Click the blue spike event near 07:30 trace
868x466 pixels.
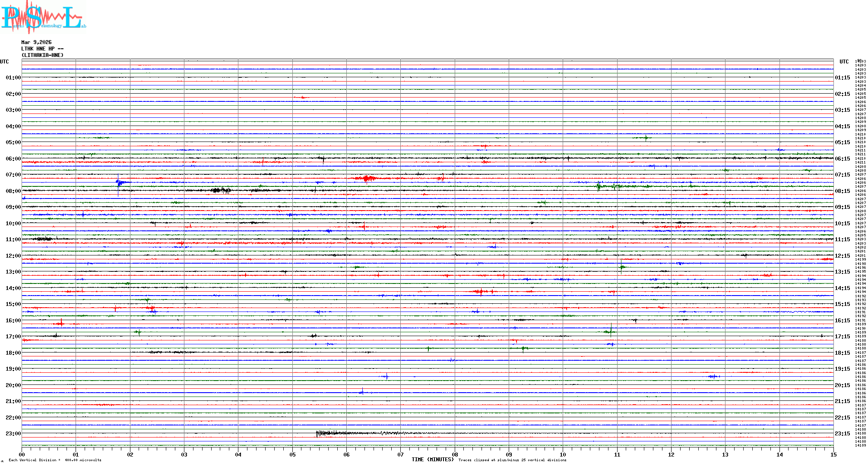tap(120, 183)
